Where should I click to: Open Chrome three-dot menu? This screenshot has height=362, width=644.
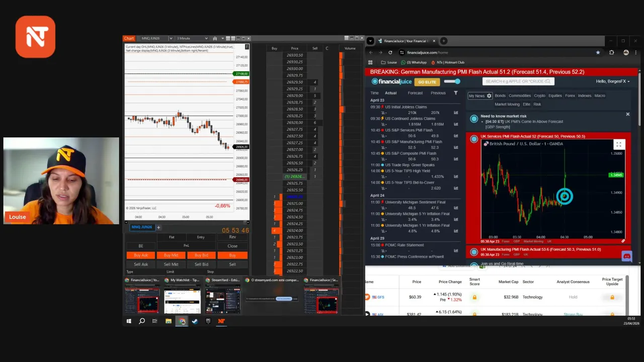(636, 52)
